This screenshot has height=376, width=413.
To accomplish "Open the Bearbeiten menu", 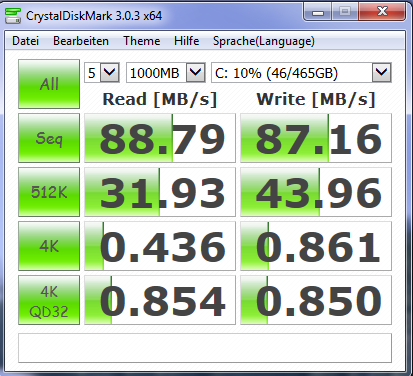I will (81, 41).
